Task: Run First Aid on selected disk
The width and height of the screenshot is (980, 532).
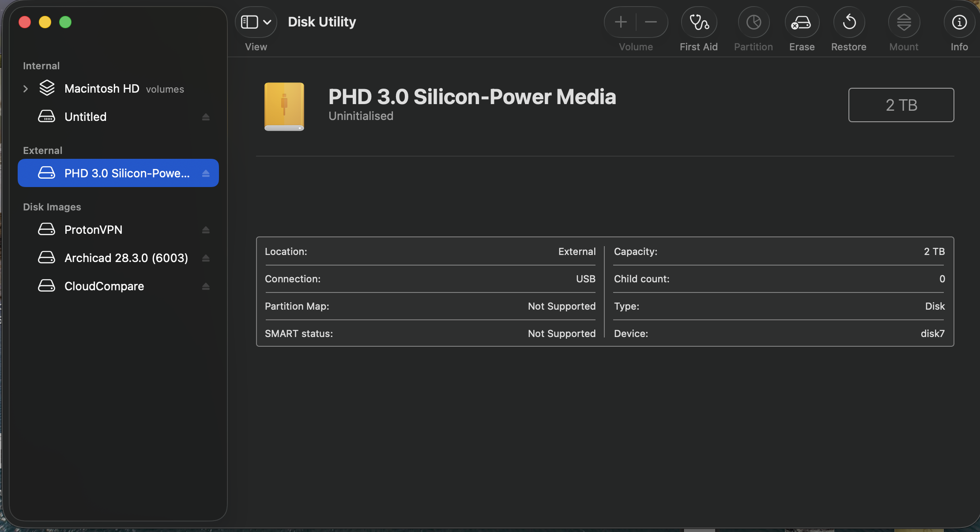Action: (x=699, y=22)
